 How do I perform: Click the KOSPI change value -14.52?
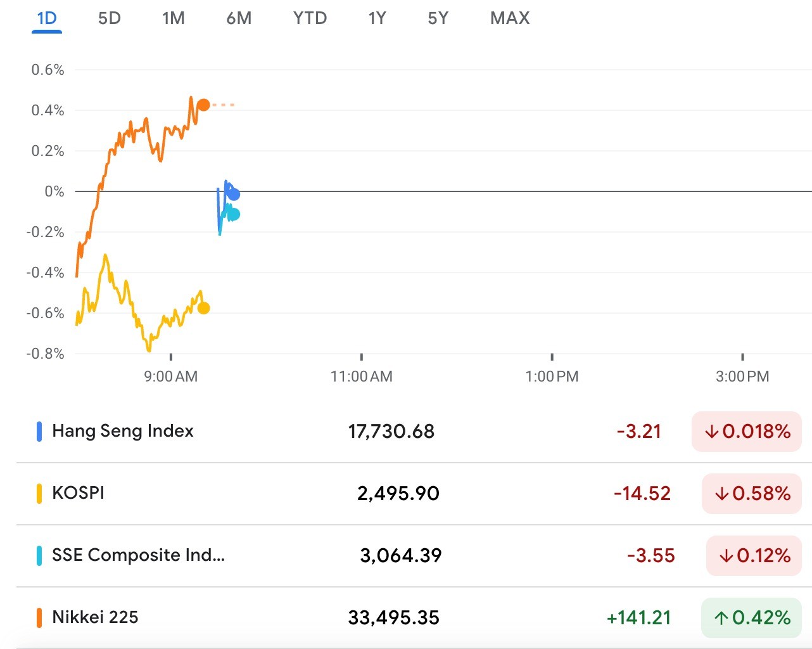pyautogui.click(x=642, y=494)
